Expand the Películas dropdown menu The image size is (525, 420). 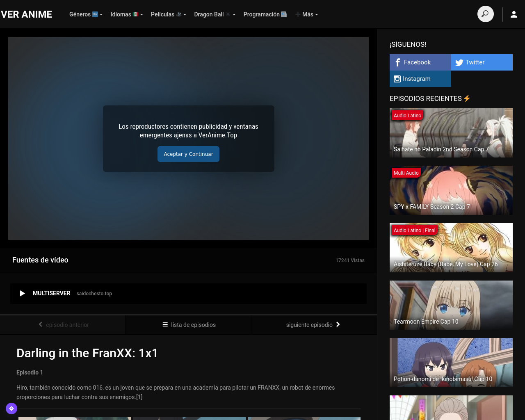[x=169, y=14]
